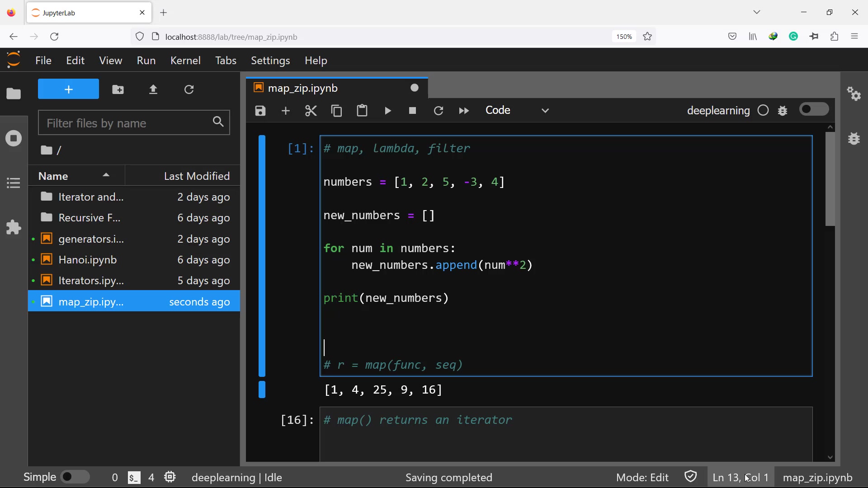Open the View menu
Viewport: 868px width, 488px height.
tap(110, 61)
